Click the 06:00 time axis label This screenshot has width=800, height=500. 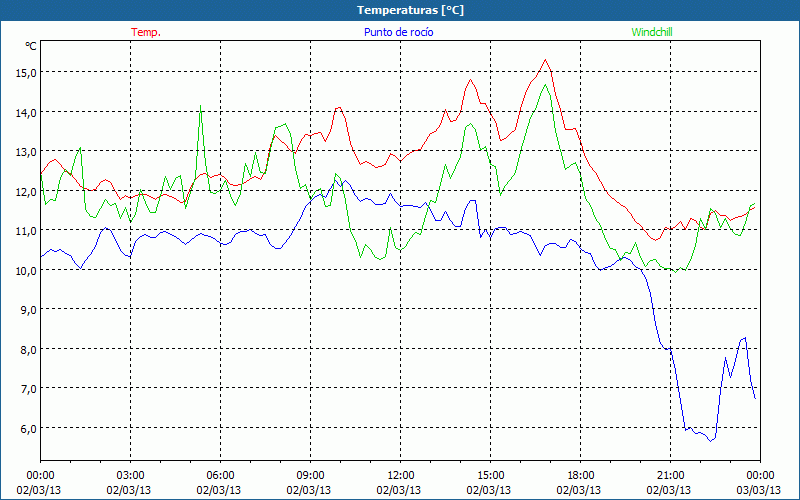click(220, 476)
